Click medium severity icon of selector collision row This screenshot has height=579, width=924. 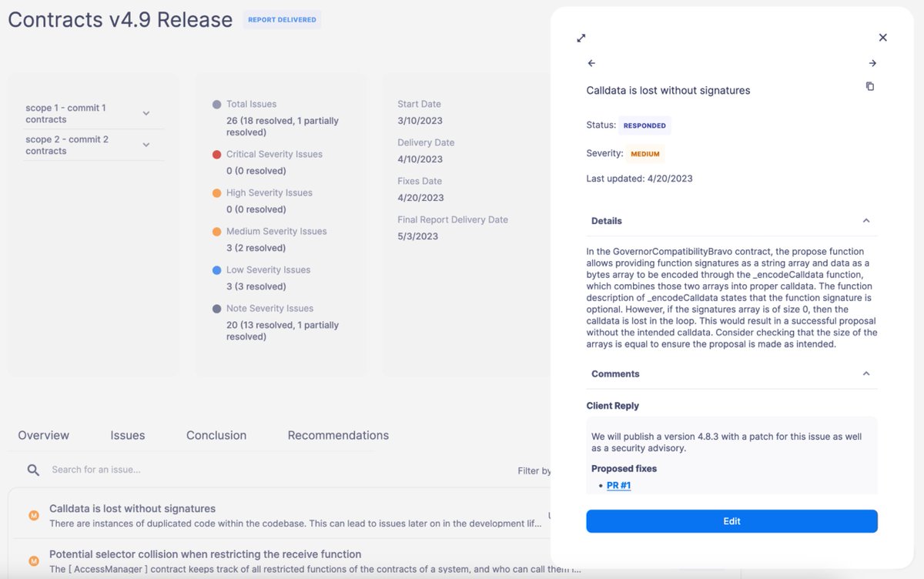coord(33,561)
